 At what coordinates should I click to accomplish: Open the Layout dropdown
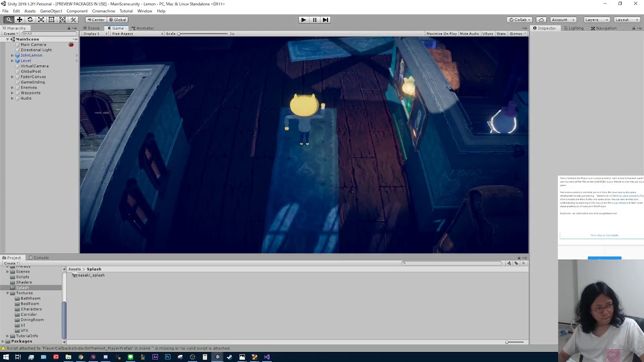coord(626,20)
